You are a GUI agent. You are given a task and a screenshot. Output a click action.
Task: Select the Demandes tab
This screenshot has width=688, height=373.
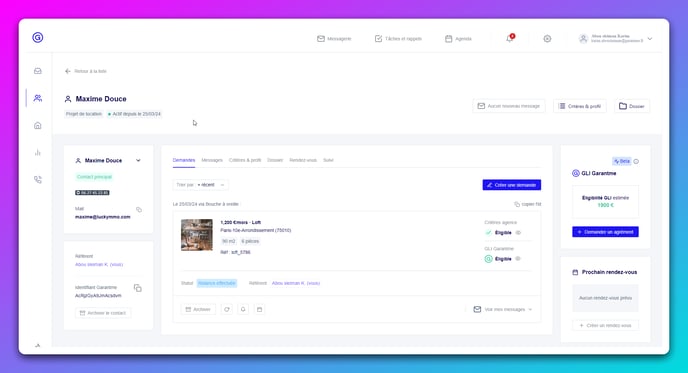pos(184,160)
